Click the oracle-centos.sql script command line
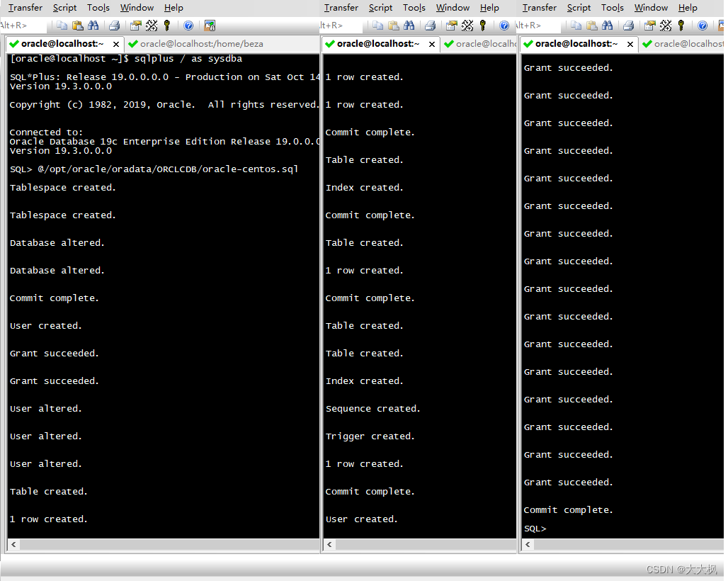Screen dimensions: 728x581 coord(154,169)
